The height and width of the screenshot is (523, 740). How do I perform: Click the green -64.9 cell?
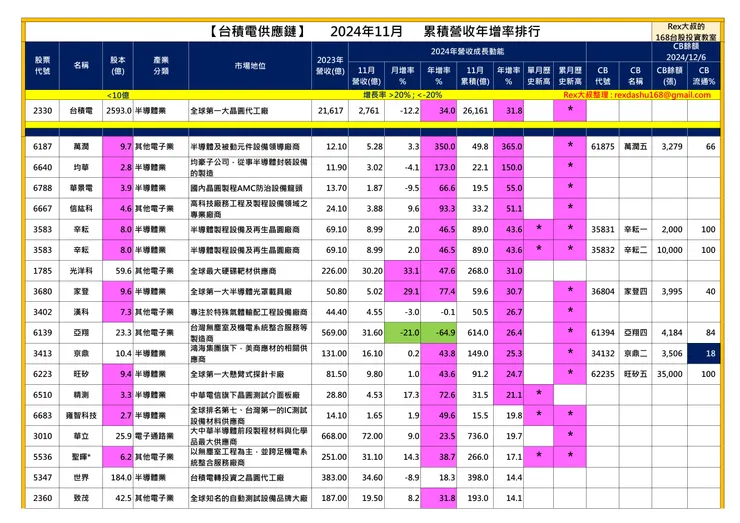pos(439,333)
